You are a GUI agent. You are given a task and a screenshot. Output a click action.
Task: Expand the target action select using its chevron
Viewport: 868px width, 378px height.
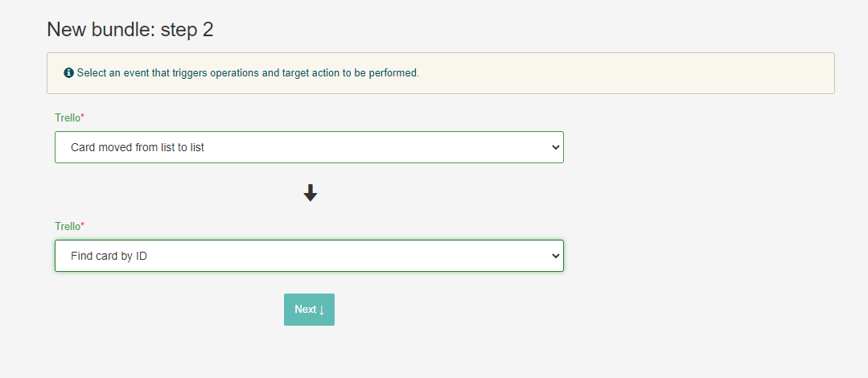554,256
